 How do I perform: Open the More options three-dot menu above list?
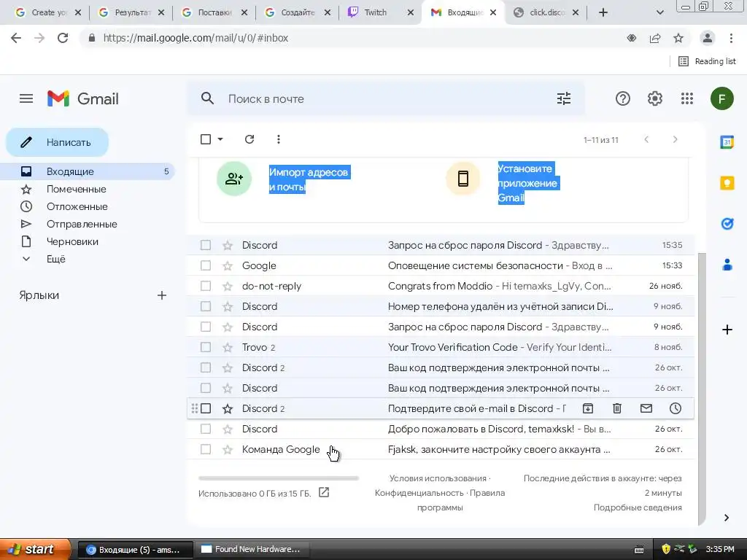pos(278,139)
